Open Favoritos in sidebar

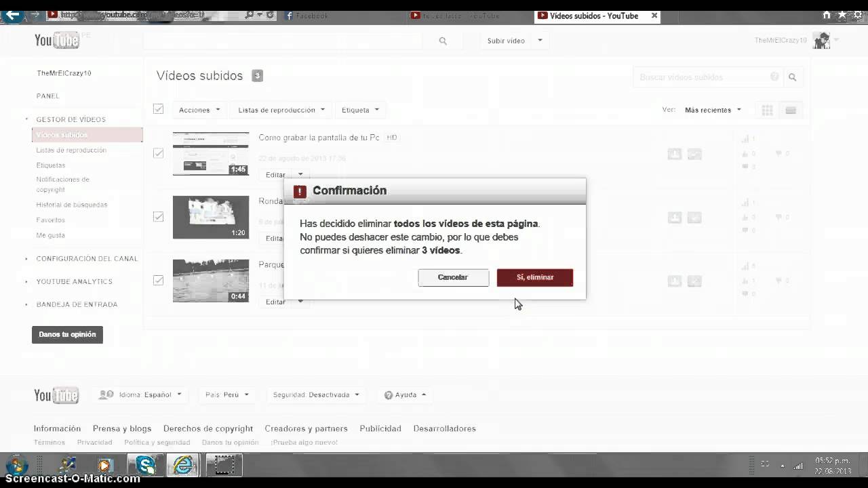click(x=51, y=220)
